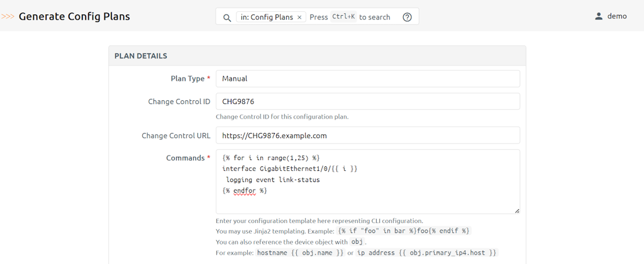Remove the 'in: Config Plans' search filter

[299, 17]
